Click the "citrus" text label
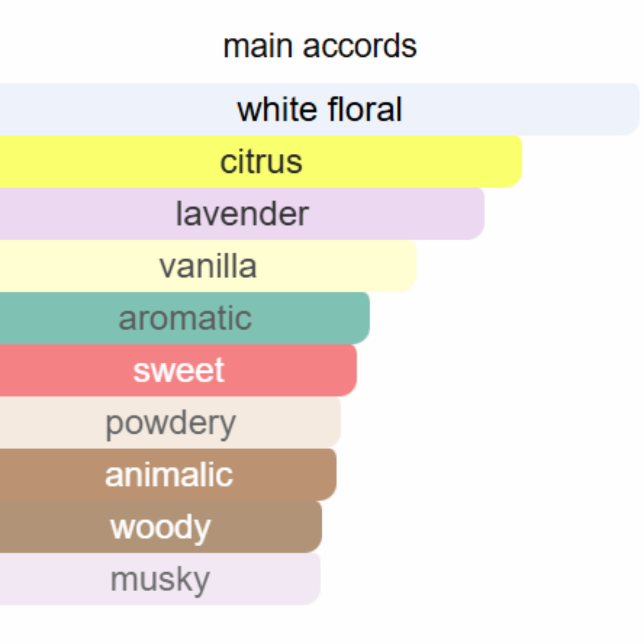This screenshot has width=644, height=644. click(261, 162)
